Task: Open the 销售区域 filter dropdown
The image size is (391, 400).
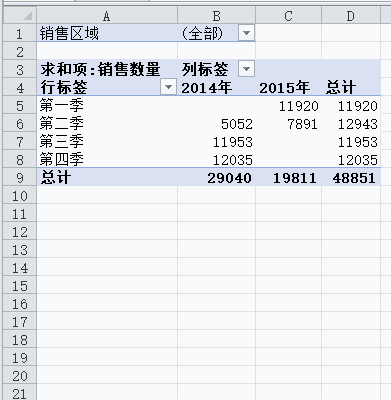Action: (x=246, y=33)
